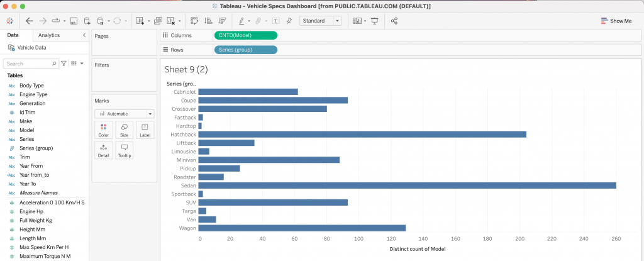Click the Swap Rows and Columns icon
Image resolution: width=644 pixels, height=261 pixels.
[x=194, y=21]
